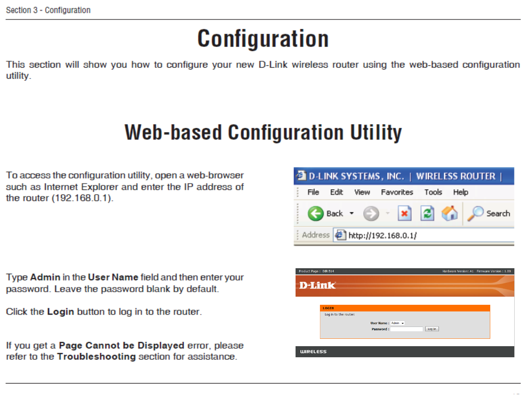Click the orange "LOGIN" header text

pos(328,308)
